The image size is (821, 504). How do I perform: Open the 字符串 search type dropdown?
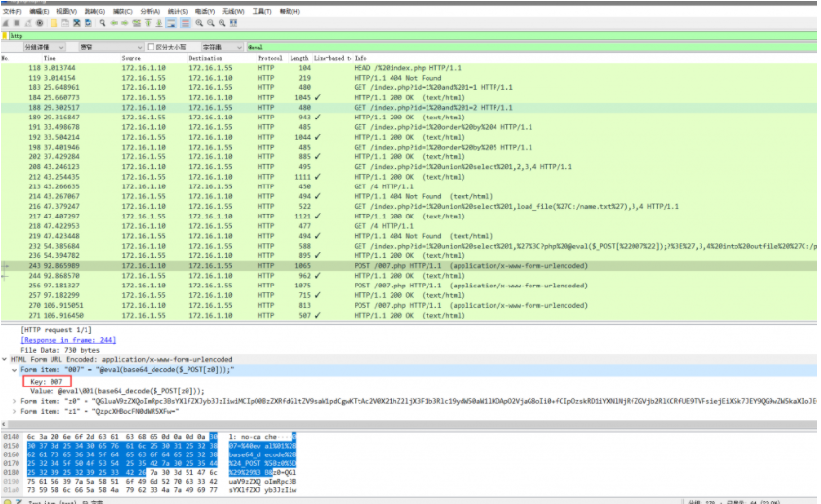pyautogui.click(x=222, y=48)
